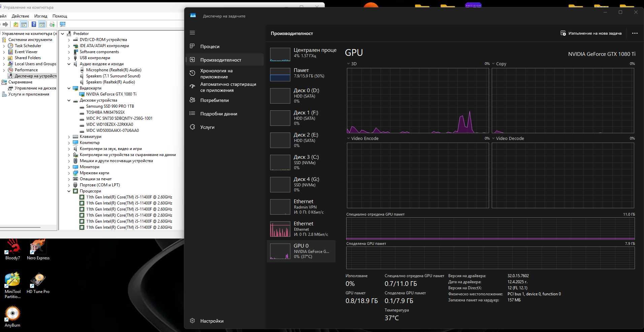The height and width of the screenshot is (332, 644).
Task: Expand Мрежови карти device category
Action: pyautogui.click(x=69, y=173)
